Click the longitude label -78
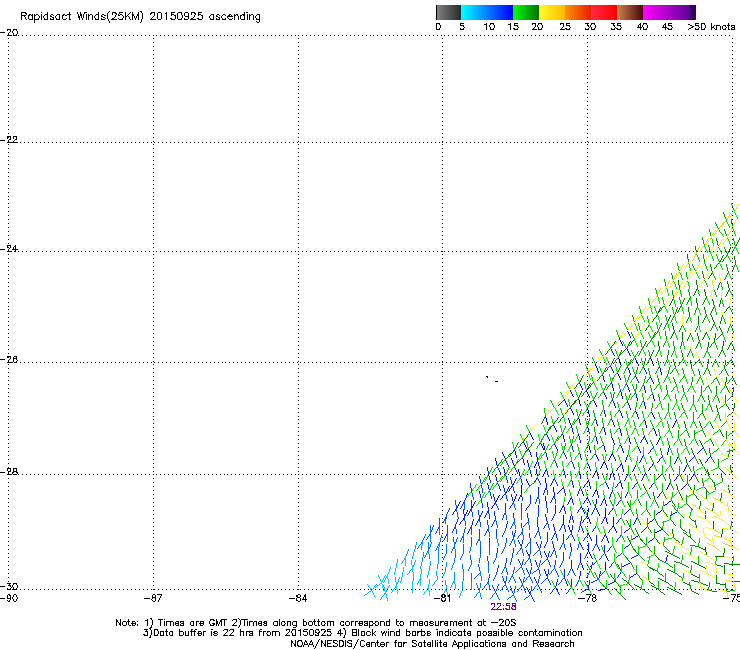The width and height of the screenshot is (740, 650). pyautogui.click(x=588, y=599)
